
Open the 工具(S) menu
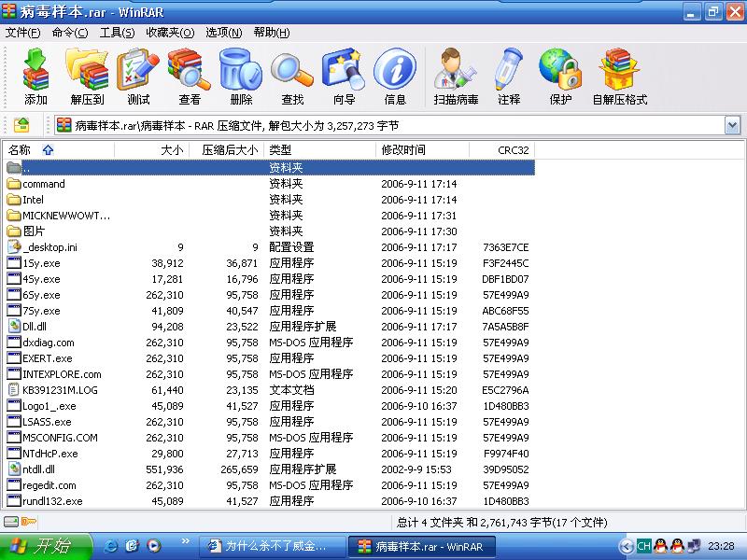118,33
